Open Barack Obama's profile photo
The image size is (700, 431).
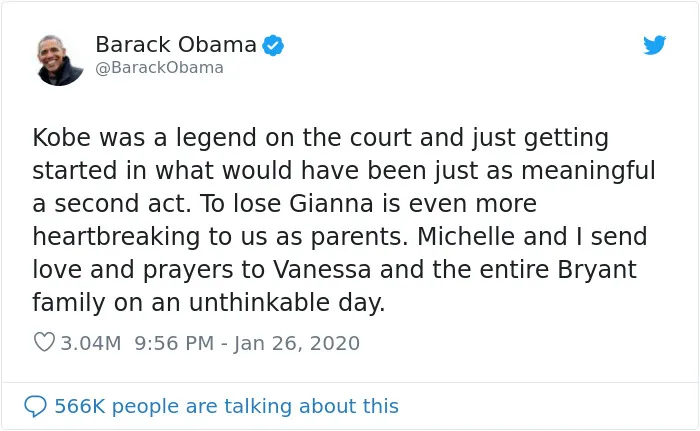pos(60,60)
